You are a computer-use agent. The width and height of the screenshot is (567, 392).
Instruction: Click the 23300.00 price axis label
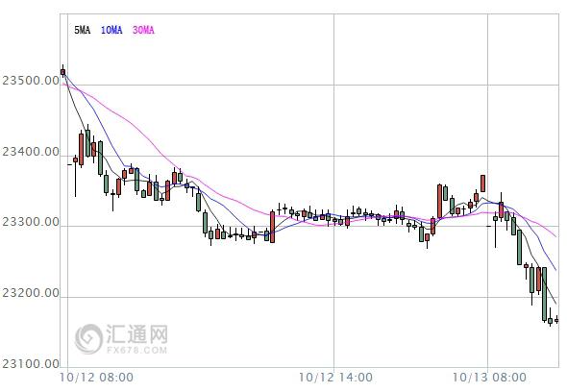pos(31,222)
